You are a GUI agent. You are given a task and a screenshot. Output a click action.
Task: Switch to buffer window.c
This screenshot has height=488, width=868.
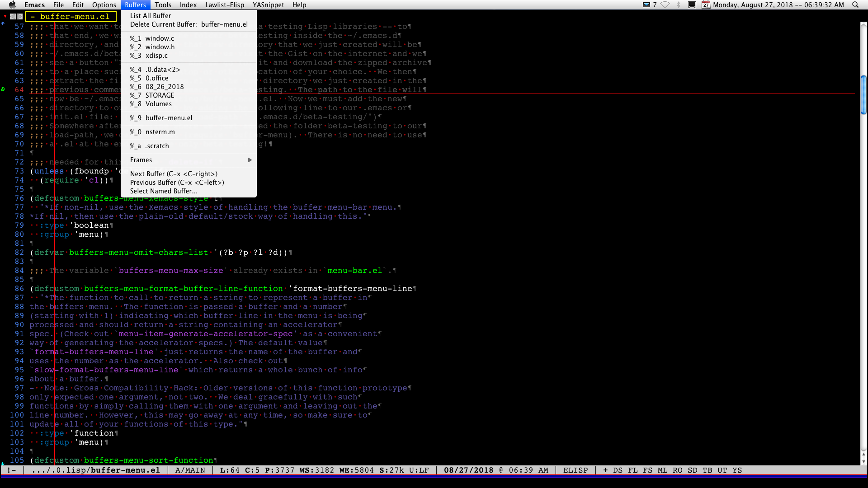tap(189, 38)
